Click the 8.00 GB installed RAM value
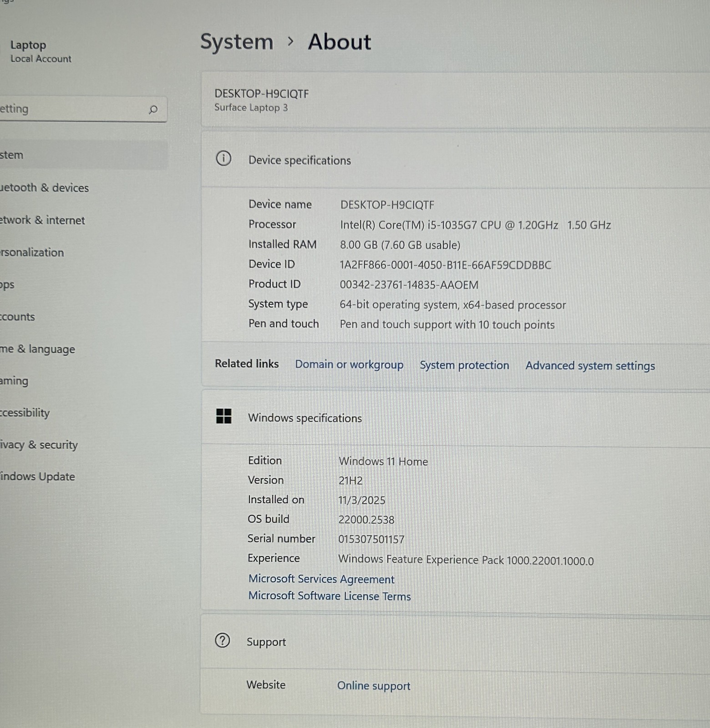Image resolution: width=710 pixels, height=728 pixels. pyautogui.click(x=400, y=245)
